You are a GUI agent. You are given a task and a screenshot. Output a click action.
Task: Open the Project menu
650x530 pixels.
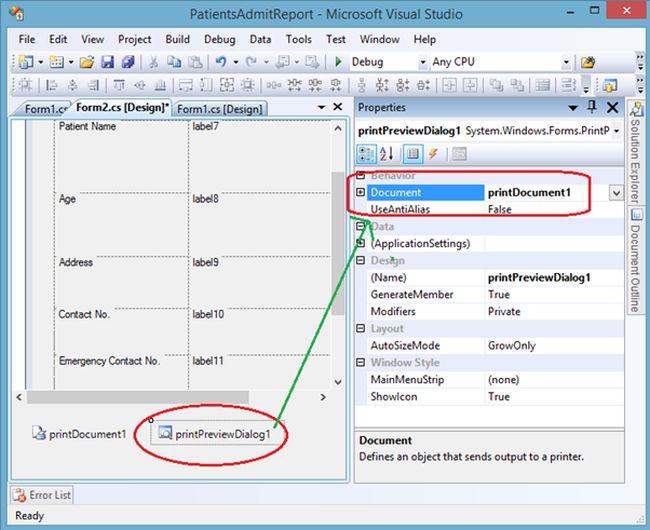134,39
